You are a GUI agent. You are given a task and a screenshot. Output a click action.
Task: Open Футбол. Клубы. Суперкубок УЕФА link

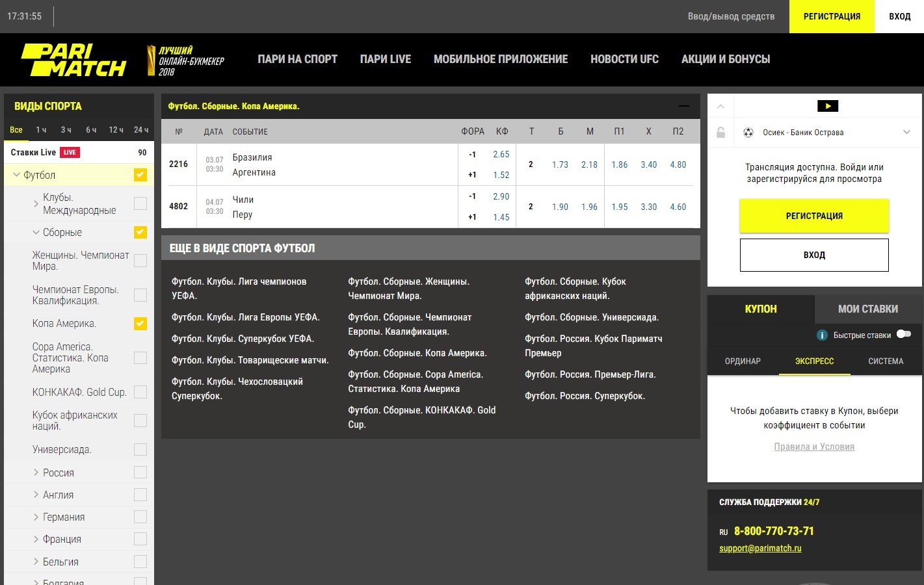243,339
